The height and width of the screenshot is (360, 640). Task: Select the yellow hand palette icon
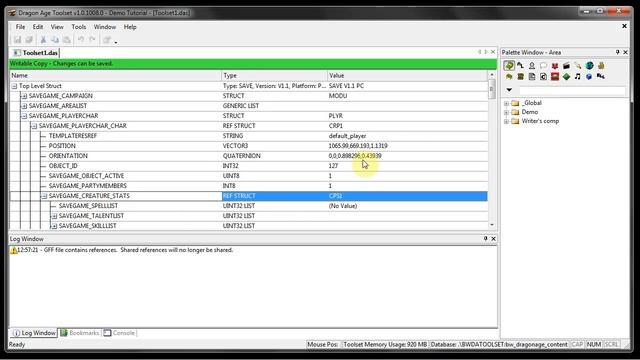[601, 65]
